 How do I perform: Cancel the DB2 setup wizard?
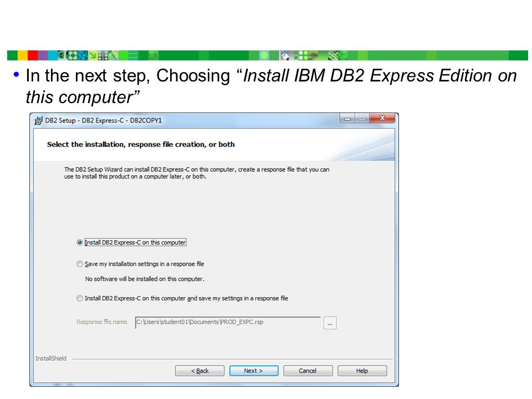(x=308, y=371)
